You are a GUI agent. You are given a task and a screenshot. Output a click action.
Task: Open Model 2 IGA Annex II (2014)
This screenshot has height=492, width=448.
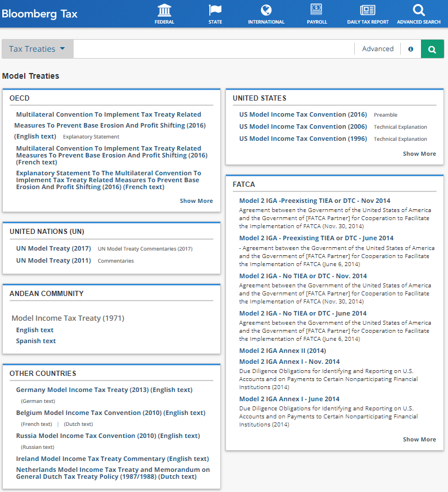pyautogui.click(x=282, y=351)
